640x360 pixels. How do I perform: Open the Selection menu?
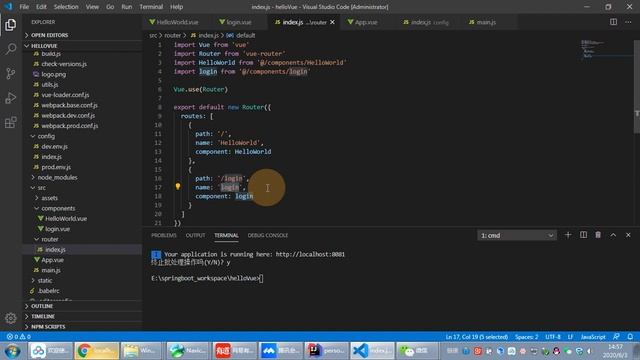pos(66,7)
